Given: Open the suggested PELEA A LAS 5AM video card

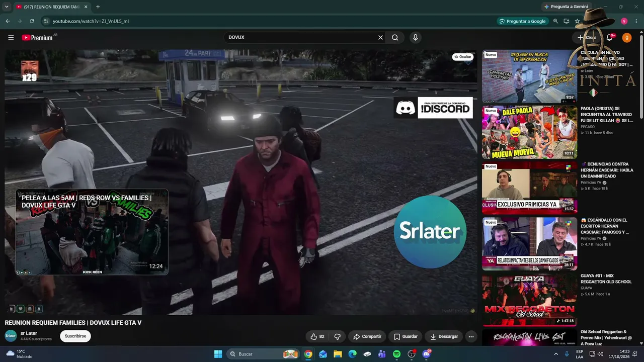Looking at the screenshot, I should click(92, 232).
